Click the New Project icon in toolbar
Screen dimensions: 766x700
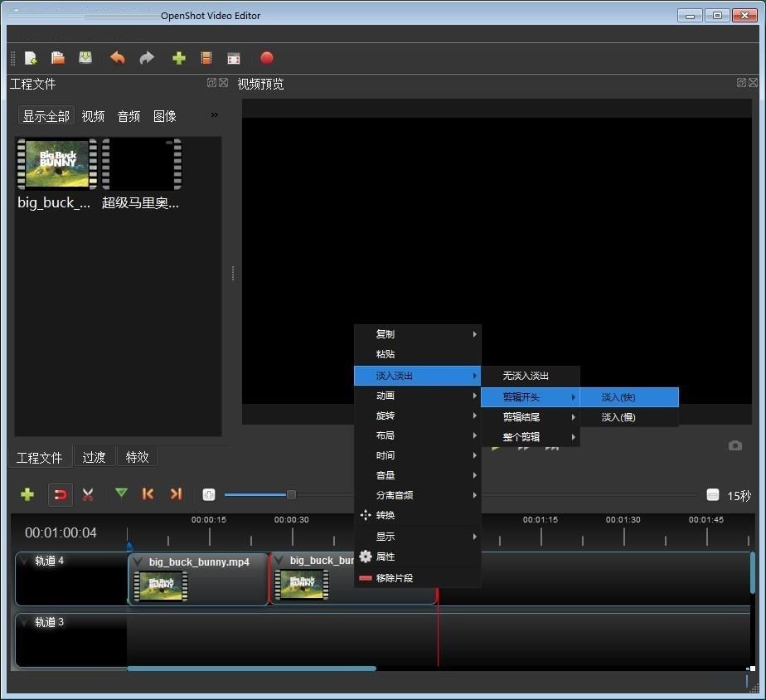[x=31, y=58]
